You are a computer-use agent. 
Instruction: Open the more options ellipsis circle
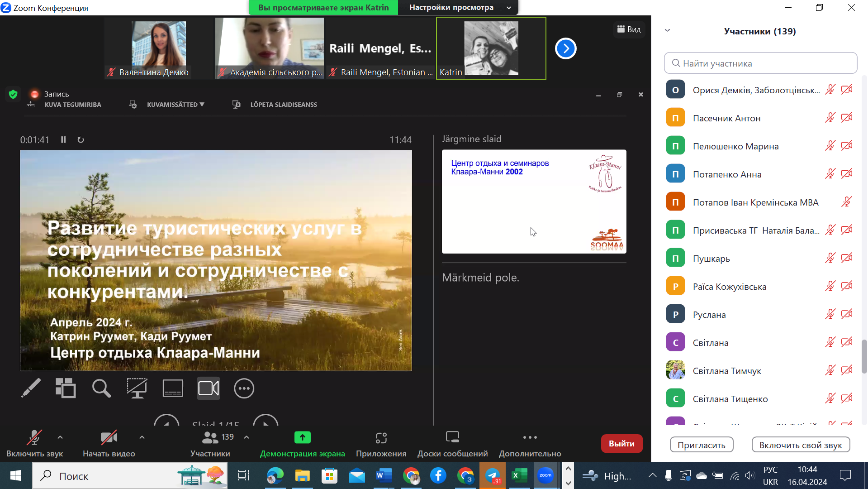coord(244,388)
